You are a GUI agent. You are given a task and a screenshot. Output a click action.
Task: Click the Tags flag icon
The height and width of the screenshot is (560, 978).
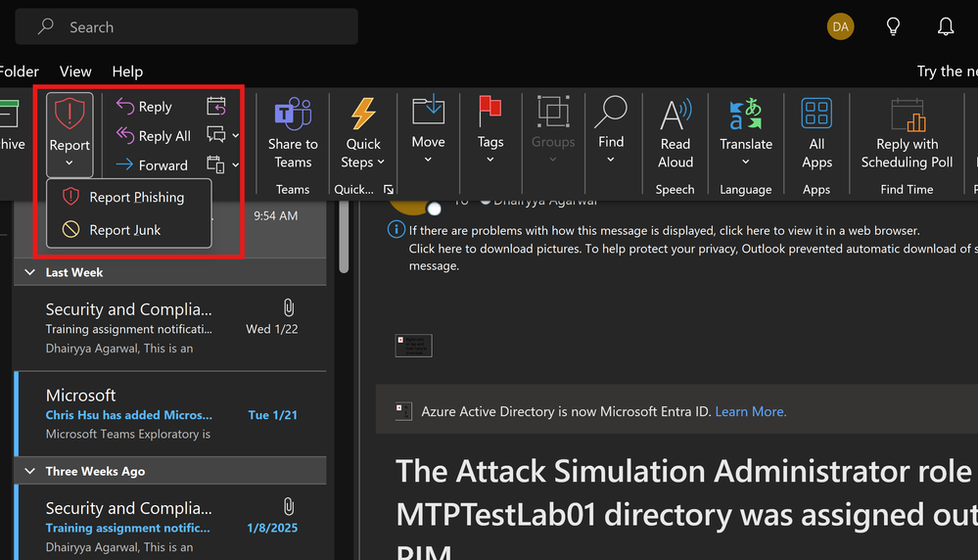pos(490,111)
